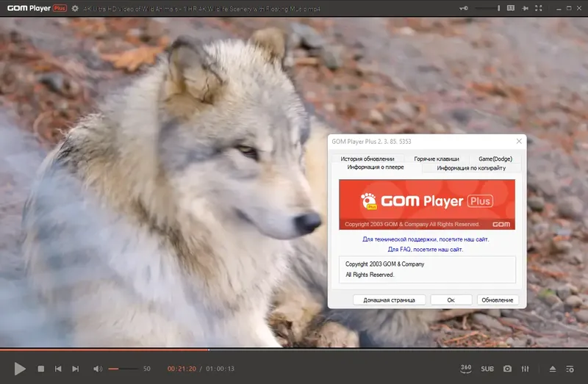Select Информация по копирайту tab
Image resolution: width=588 pixels, height=384 pixels.
[x=471, y=168]
